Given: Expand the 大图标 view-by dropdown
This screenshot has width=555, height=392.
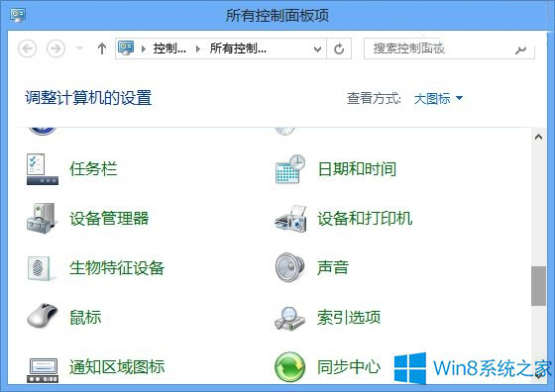Looking at the screenshot, I should click(438, 98).
